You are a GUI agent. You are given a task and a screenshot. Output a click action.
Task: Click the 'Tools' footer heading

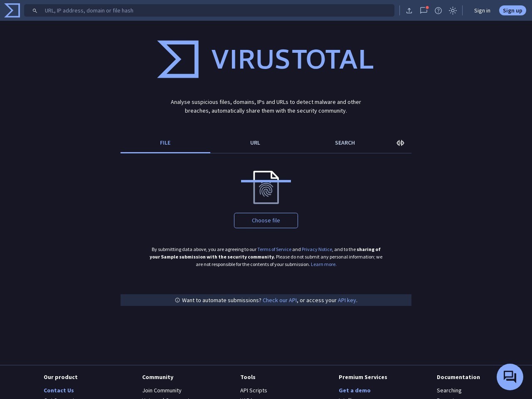[x=248, y=377]
